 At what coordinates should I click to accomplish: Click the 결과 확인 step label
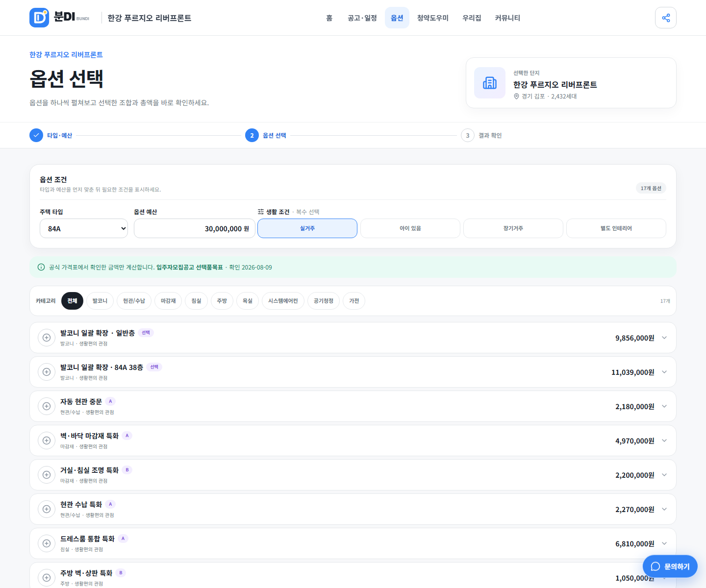490,135
